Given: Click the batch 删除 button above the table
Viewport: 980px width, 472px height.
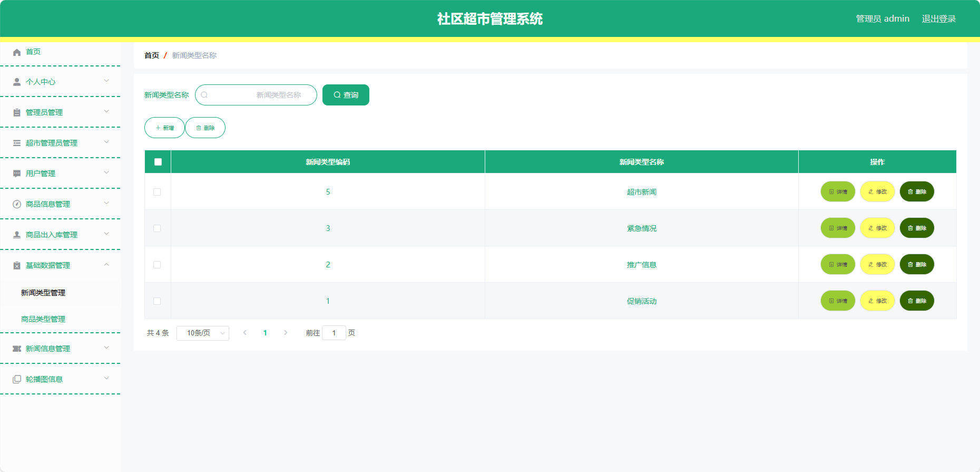Looking at the screenshot, I should pos(205,128).
